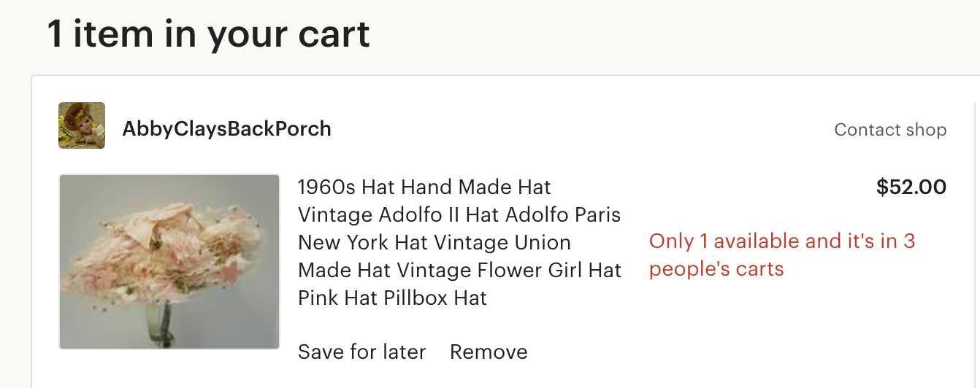Click the AbbyClaysBackPorch shop avatar icon
Image resolution: width=980 pixels, height=388 pixels.
(x=82, y=125)
